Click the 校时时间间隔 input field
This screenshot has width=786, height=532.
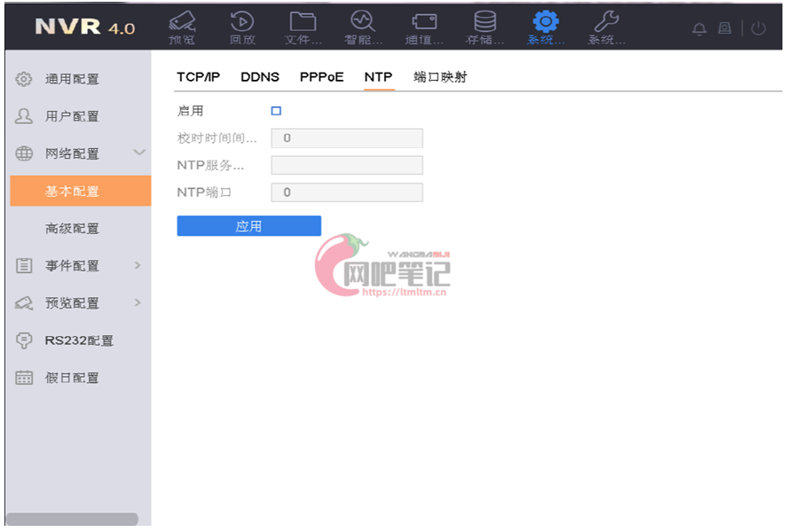pos(347,138)
